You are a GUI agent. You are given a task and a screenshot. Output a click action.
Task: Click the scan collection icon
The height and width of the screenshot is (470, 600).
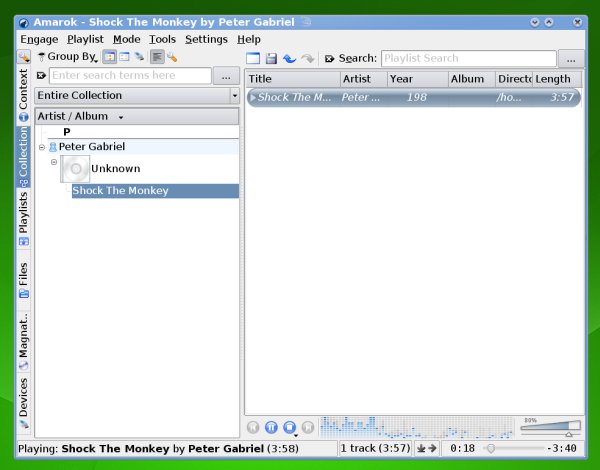point(139,57)
